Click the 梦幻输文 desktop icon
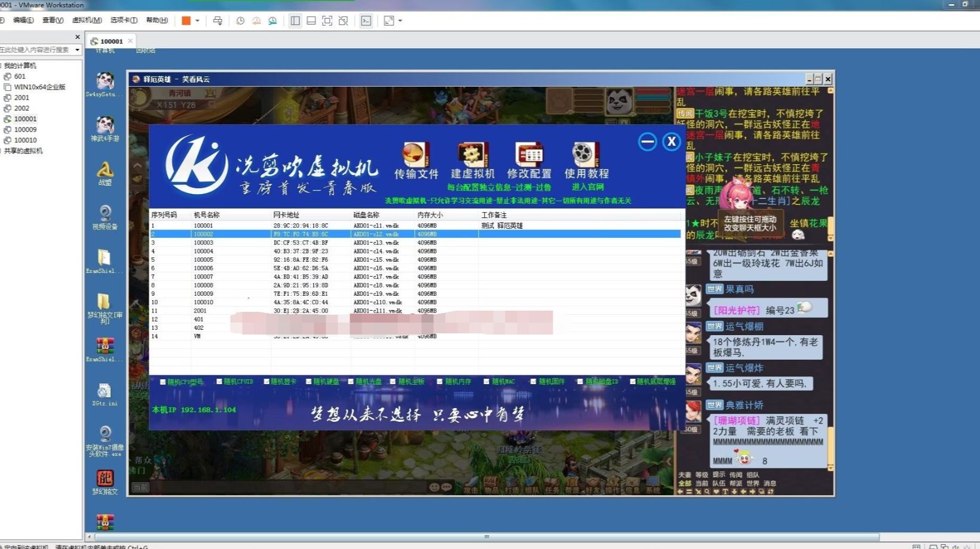 (105, 478)
